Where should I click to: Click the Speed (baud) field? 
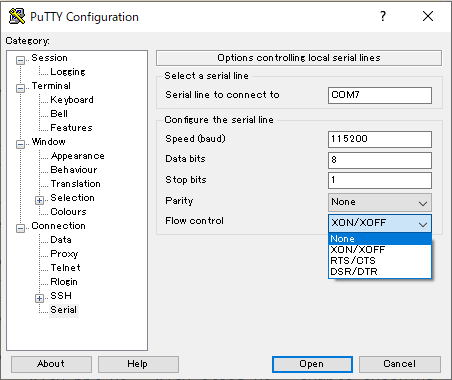(x=380, y=139)
